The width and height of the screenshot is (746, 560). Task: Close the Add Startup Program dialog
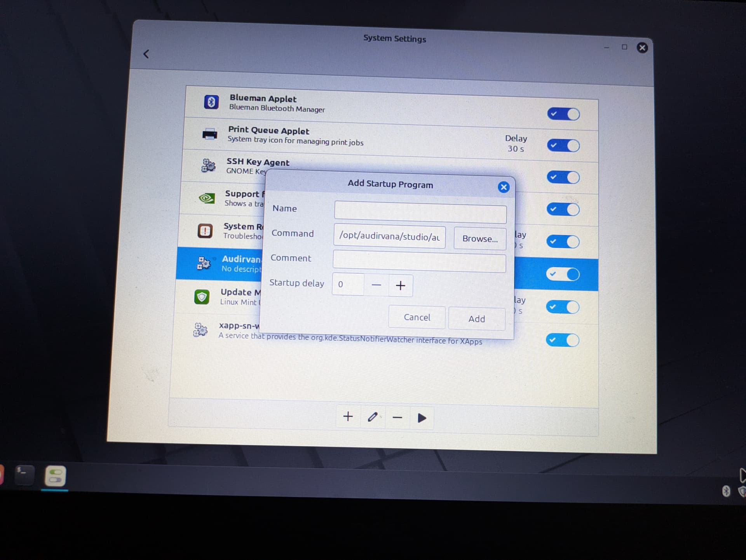[x=504, y=187]
